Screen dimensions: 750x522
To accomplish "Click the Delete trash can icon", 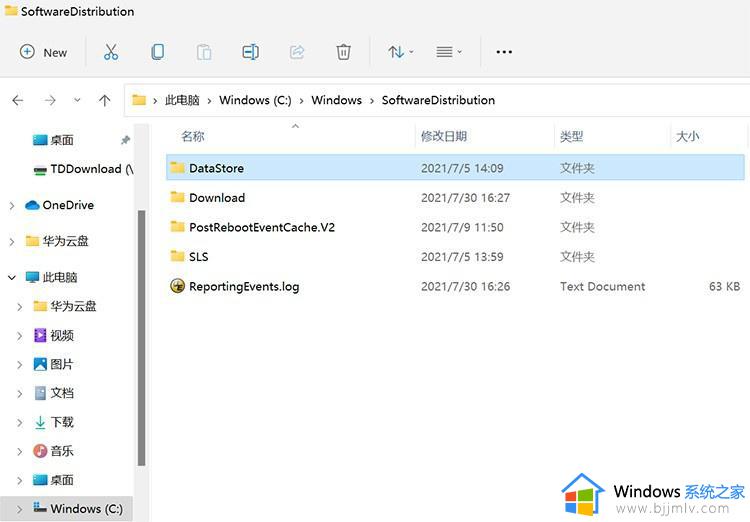I will [x=343, y=52].
